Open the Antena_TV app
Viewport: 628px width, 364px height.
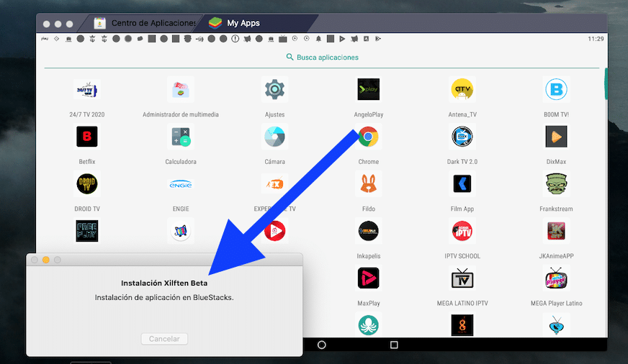(x=462, y=89)
